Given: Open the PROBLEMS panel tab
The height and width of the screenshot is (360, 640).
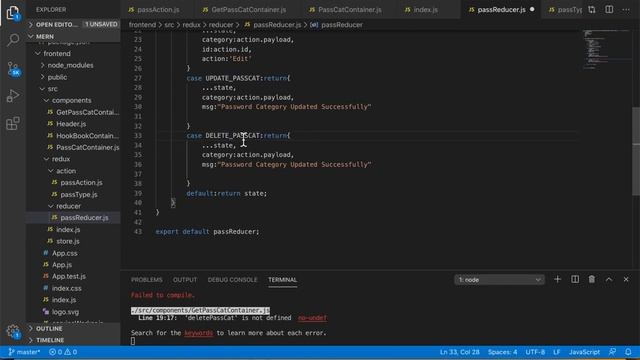Looking at the screenshot, I should click(x=147, y=280).
